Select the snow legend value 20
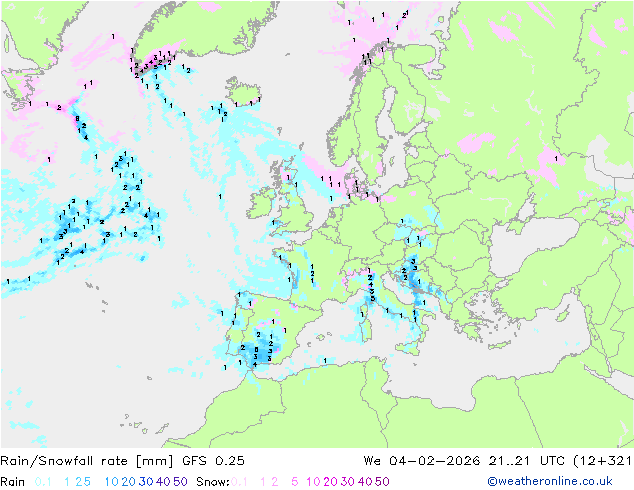 coord(330,482)
